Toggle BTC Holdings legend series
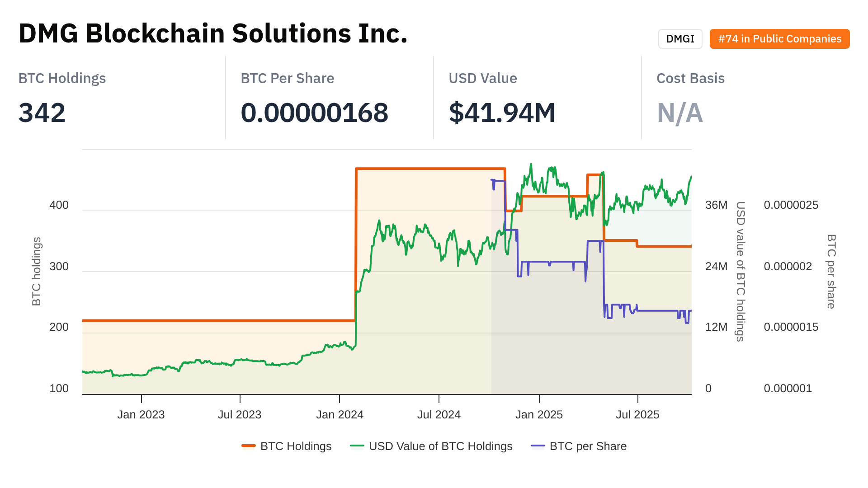Viewport: 868px width, 488px height. 296,446
